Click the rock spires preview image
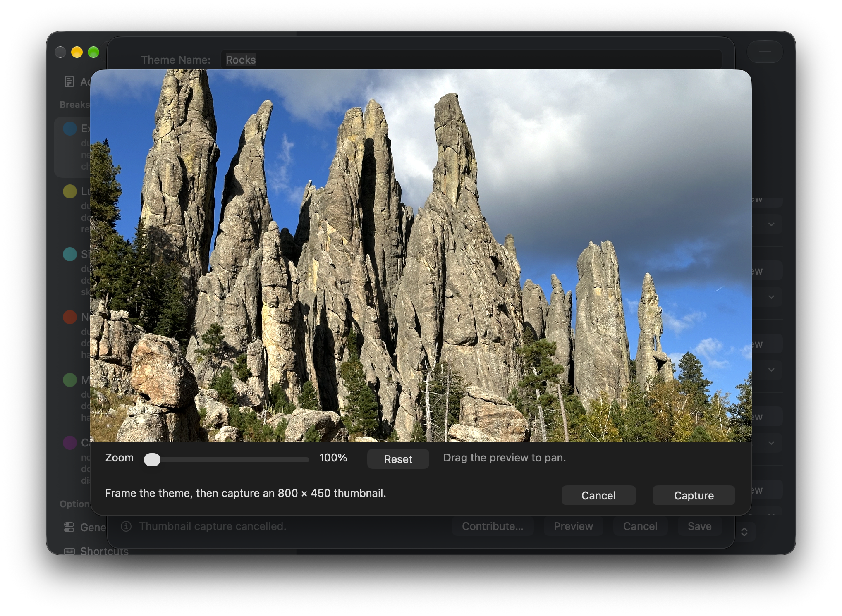 pyautogui.click(x=421, y=255)
